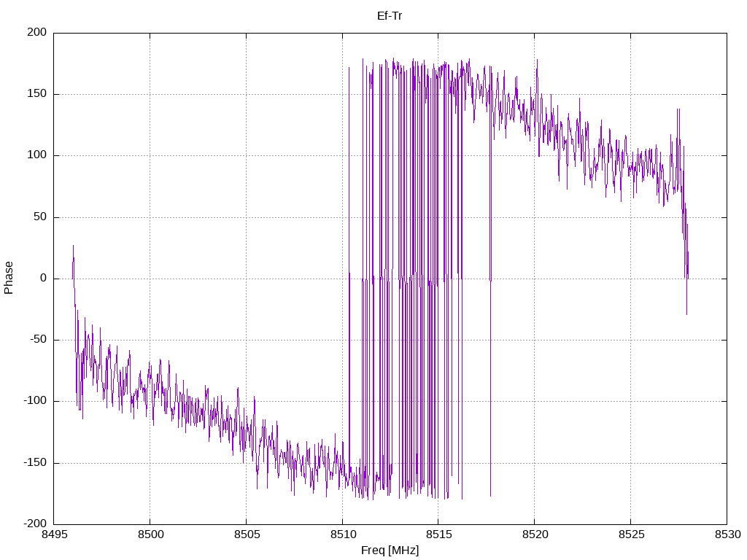Select y-axis tick value -100
Image resolution: width=747 pixels, height=560 pixels.
pyautogui.click(x=35, y=401)
